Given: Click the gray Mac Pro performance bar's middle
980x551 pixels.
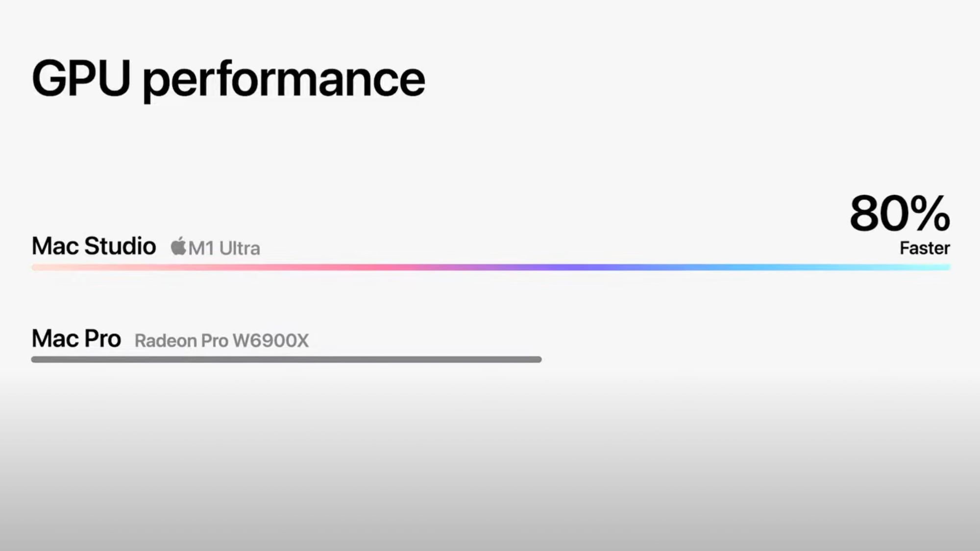Looking at the screenshot, I should tap(286, 359).
